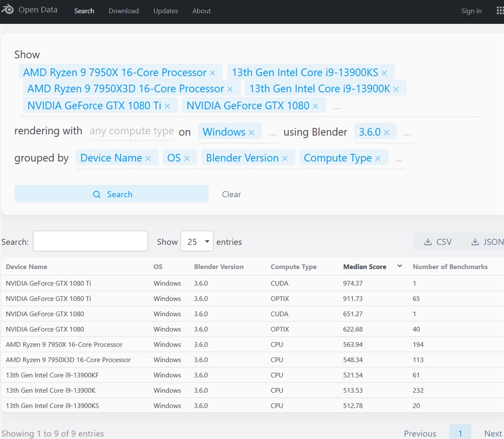The image size is (504, 439).
Task: Open the Download page in navigation
Action: click(x=124, y=11)
